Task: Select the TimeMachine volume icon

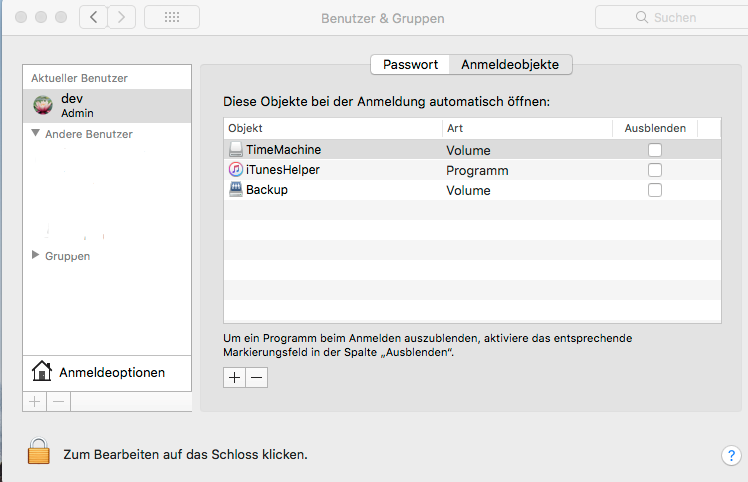Action: (x=235, y=150)
